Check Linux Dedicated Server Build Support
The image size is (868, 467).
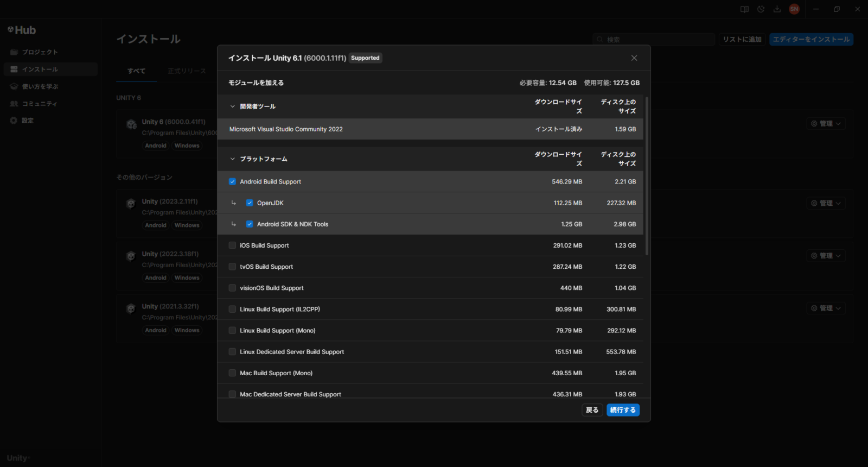[232, 352]
